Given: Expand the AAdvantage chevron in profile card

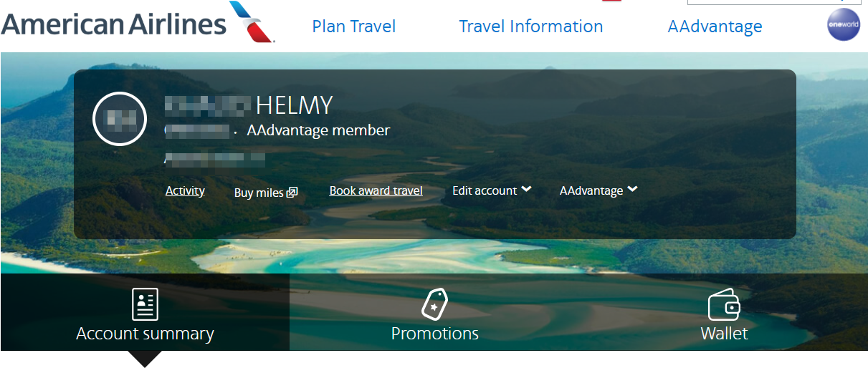Looking at the screenshot, I should point(632,190).
